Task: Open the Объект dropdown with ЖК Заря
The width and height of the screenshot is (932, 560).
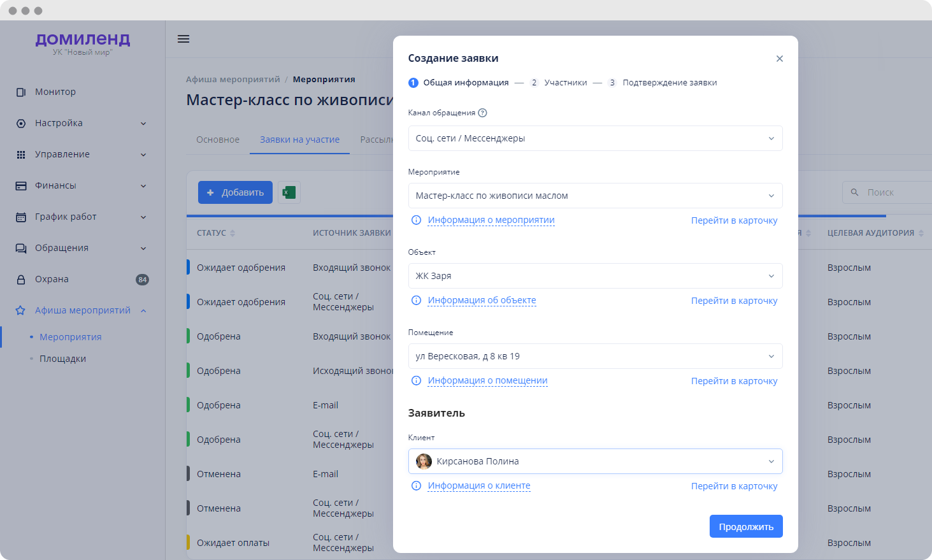Action: tap(595, 276)
